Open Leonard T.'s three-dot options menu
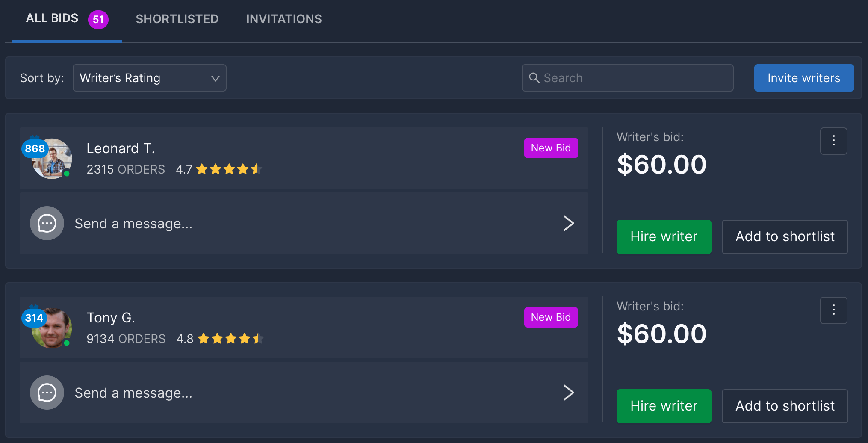The height and width of the screenshot is (443, 868). (833, 141)
